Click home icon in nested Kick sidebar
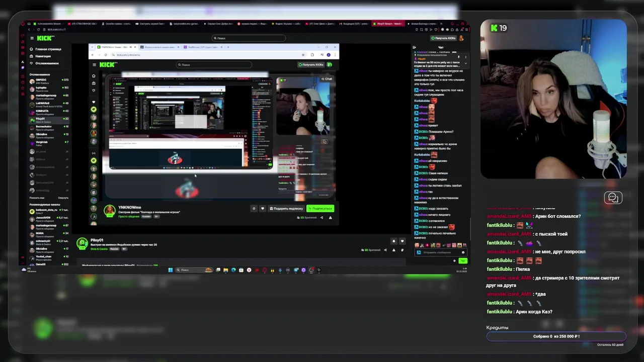The image size is (644, 362). pyautogui.click(x=94, y=76)
